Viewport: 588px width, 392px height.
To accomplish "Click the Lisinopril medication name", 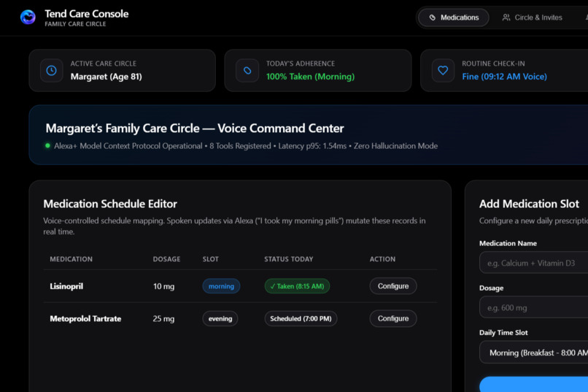I will coord(66,286).
